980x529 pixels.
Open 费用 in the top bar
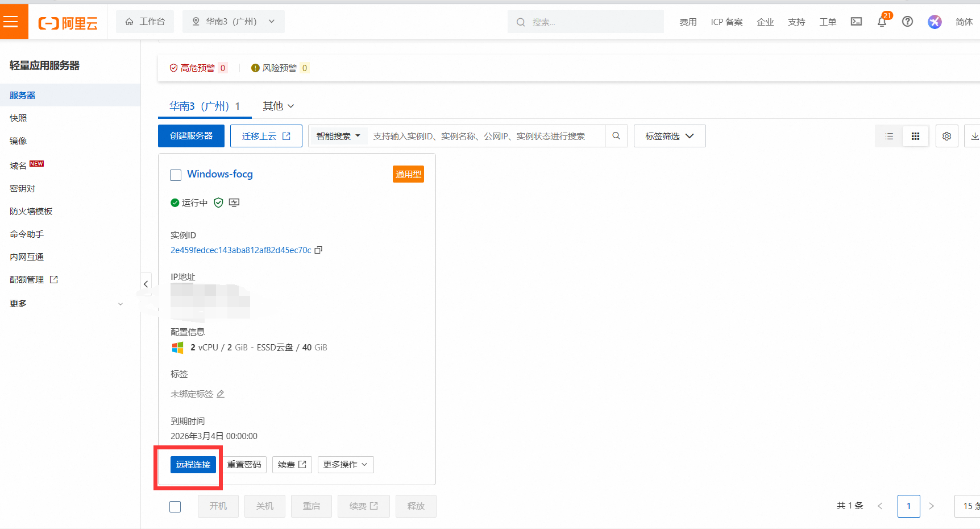[688, 22]
